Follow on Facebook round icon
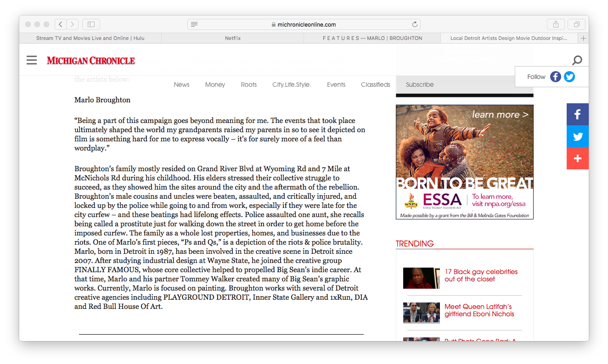Screen dimensions: 608x364 click(556, 77)
